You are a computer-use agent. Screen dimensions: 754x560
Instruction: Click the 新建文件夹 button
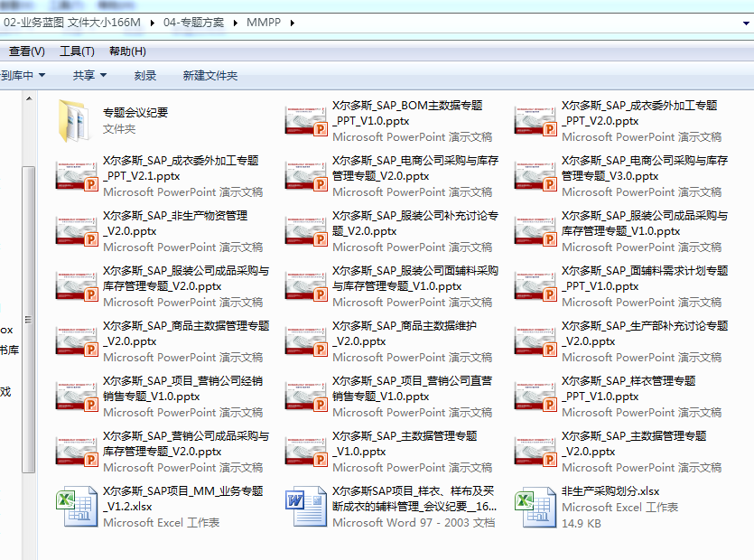coord(210,76)
